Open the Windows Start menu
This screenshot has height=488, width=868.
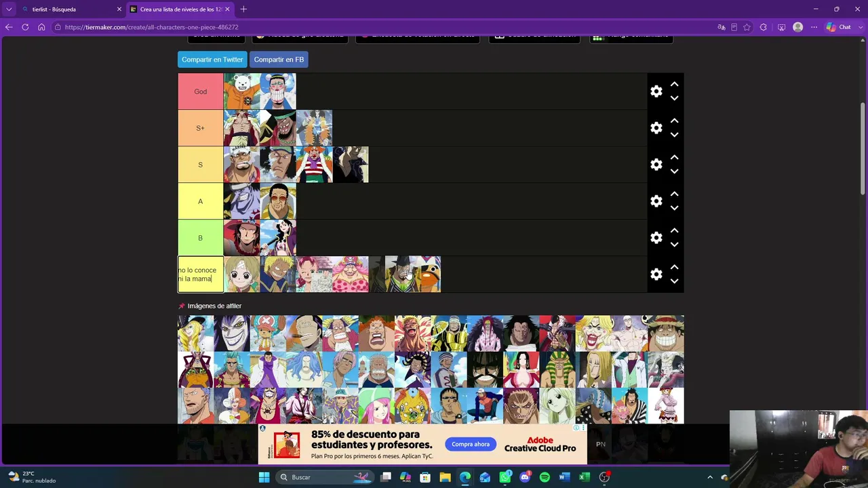click(264, 477)
